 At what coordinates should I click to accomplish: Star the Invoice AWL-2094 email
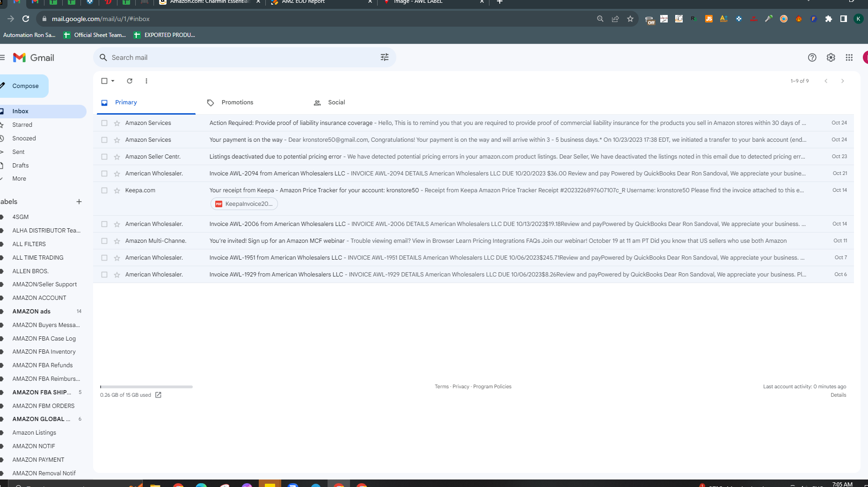(x=117, y=174)
